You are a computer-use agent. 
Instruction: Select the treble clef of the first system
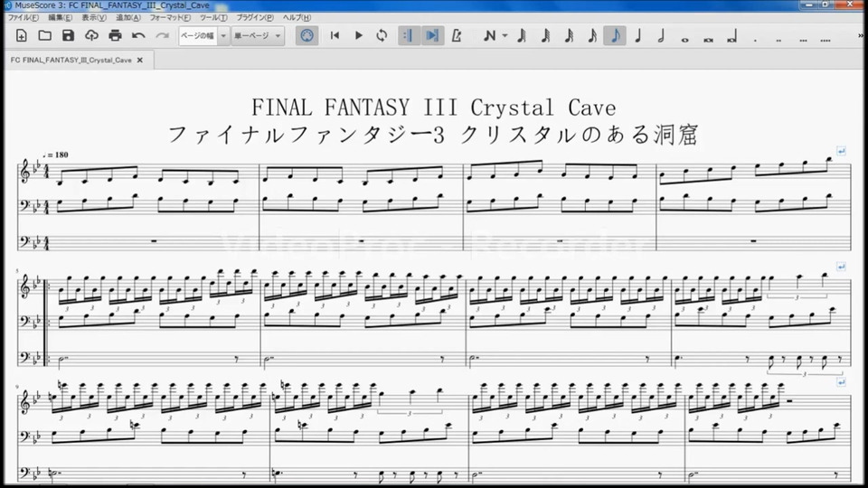(x=25, y=173)
